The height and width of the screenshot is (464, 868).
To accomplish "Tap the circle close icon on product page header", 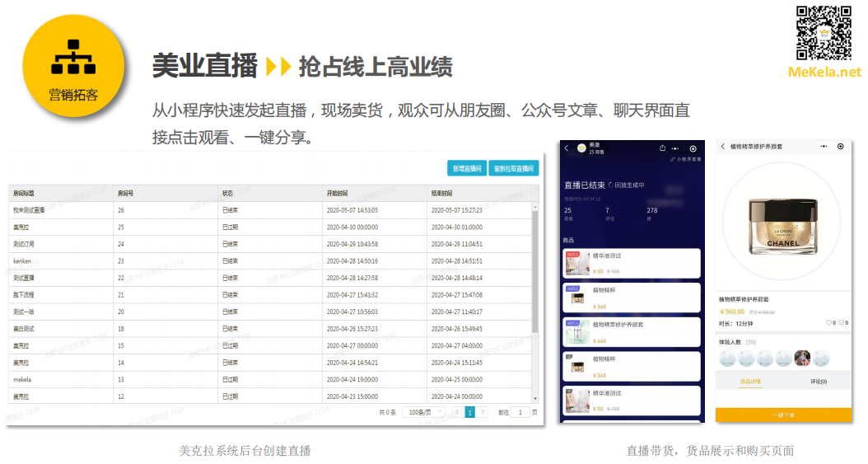I will pyautogui.click(x=840, y=147).
